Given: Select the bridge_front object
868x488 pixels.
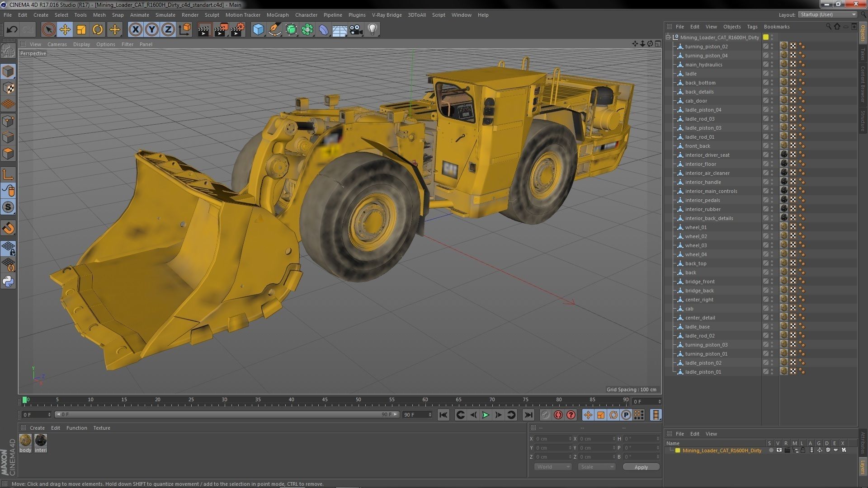Looking at the screenshot, I should tap(699, 282).
